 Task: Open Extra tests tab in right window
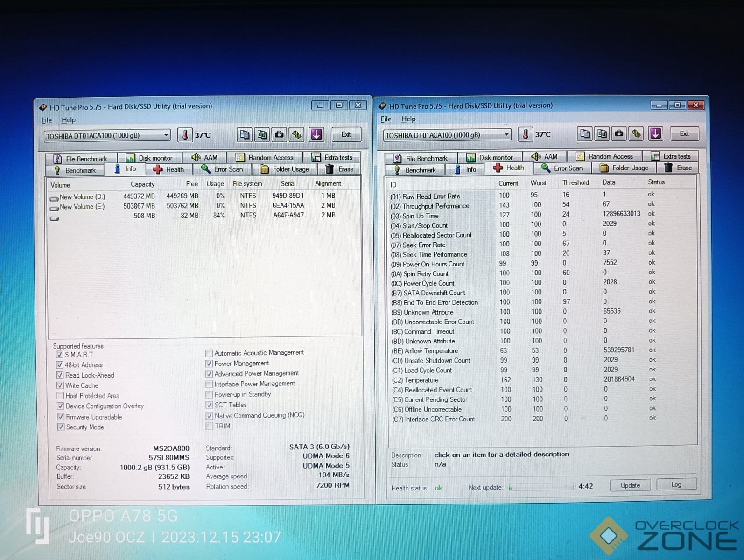coord(671,156)
